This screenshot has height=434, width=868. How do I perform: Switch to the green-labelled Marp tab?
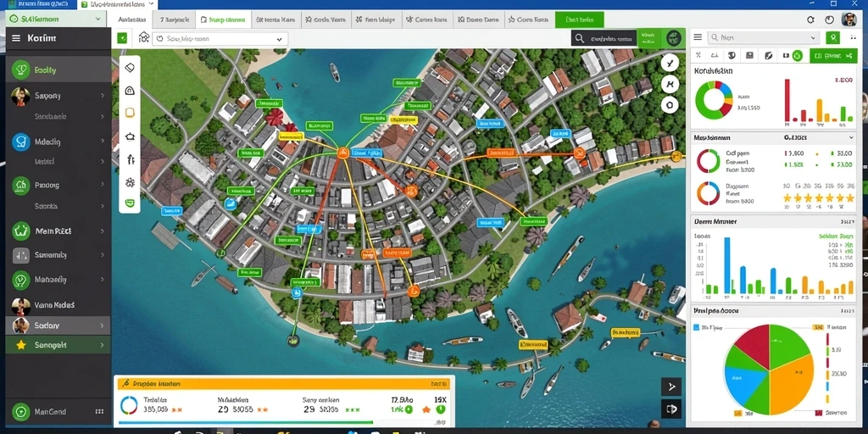(x=223, y=20)
